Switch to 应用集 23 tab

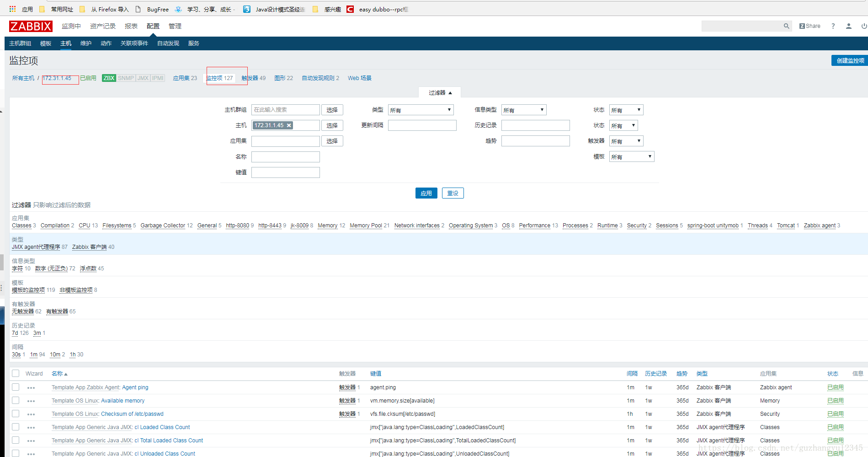click(x=185, y=78)
